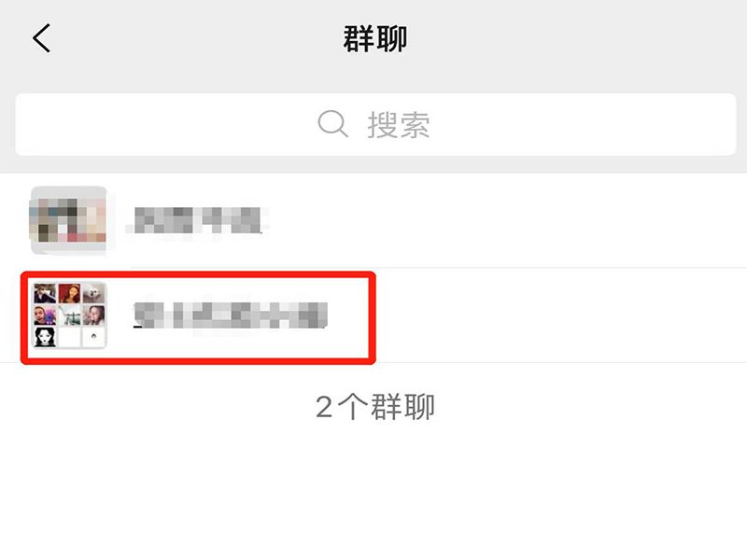Open the first group chat's pixelated avatar

click(x=68, y=220)
